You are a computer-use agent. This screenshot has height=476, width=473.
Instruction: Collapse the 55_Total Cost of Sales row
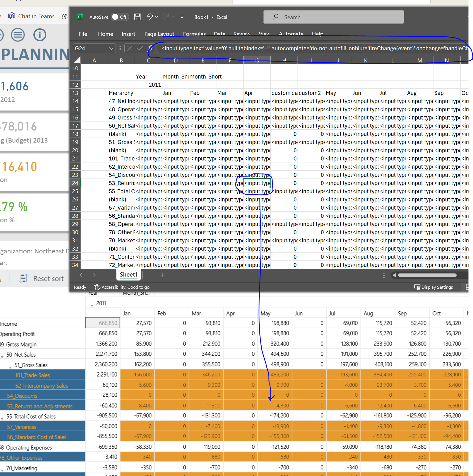2,419
